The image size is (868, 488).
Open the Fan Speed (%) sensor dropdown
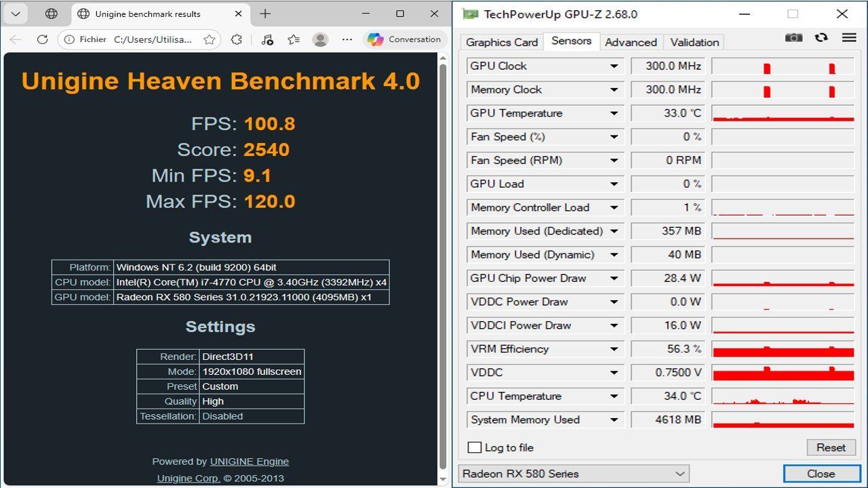[614, 137]
